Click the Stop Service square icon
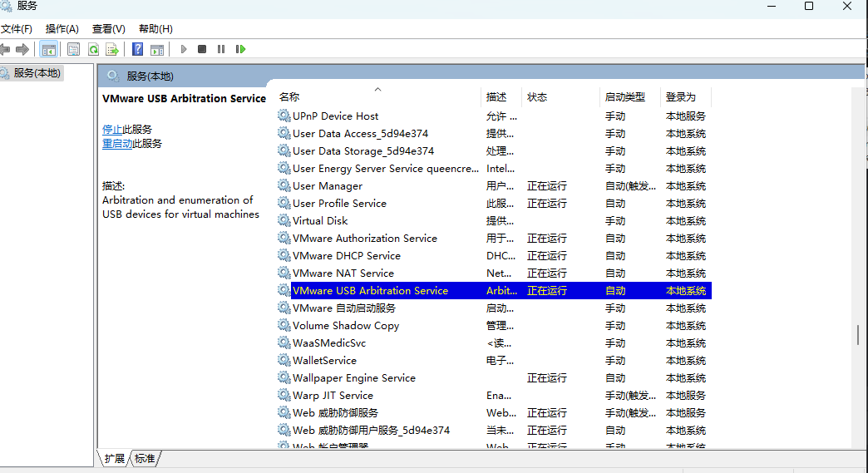 202,49
